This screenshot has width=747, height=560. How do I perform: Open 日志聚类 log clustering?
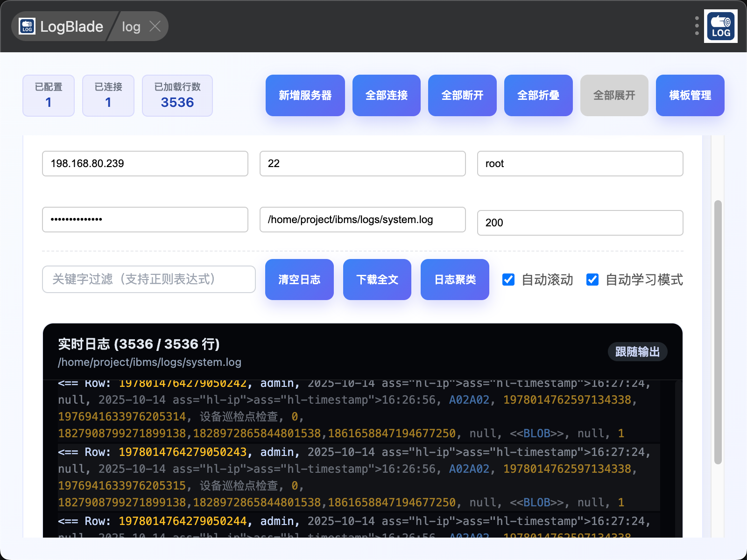click(455, 280)
